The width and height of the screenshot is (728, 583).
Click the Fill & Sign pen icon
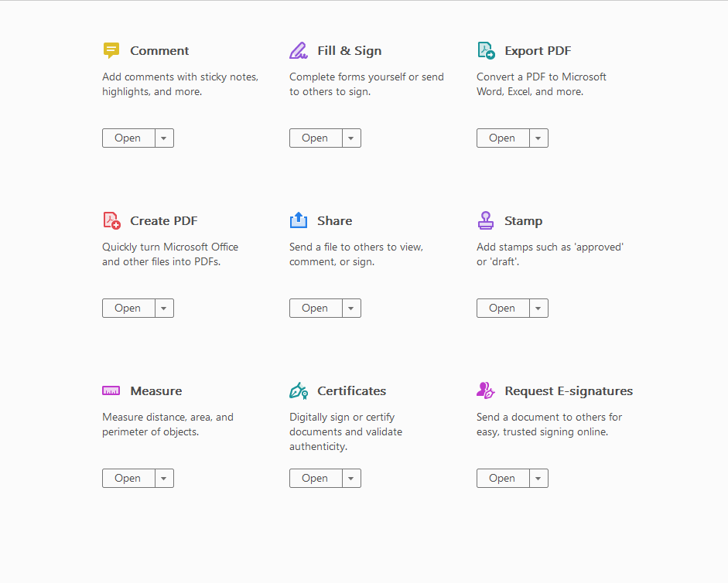pyautogui.click(x=299, y=49)
